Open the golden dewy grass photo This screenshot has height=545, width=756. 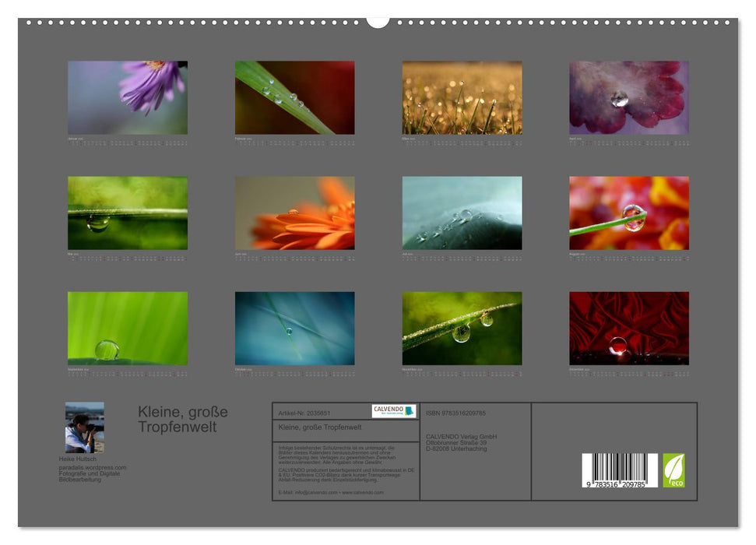[x=462, y=97]
